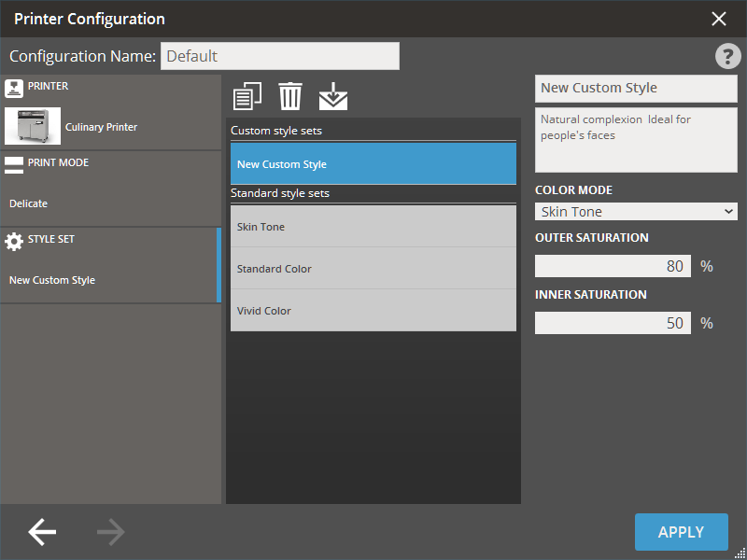Select the Skin Tone standard style
This screenshot has height=560, width=747.
pyautogui.click(x=373, y=227)
